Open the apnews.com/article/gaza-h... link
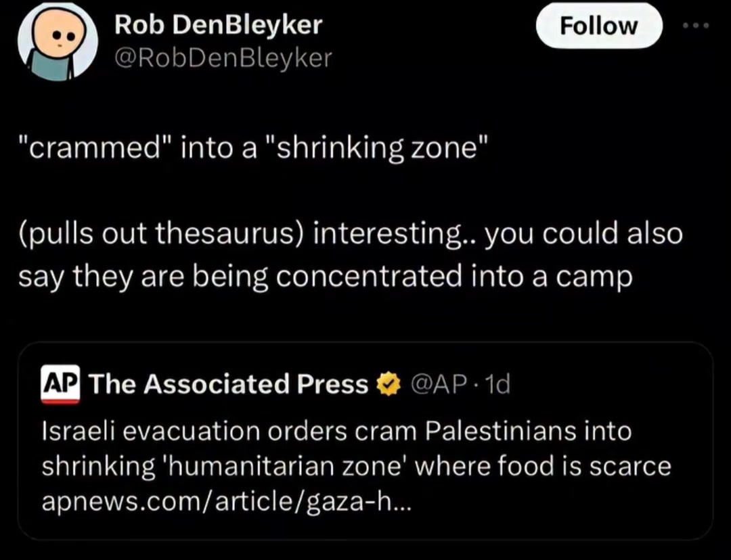731x560 pixels. pos(227,501)
